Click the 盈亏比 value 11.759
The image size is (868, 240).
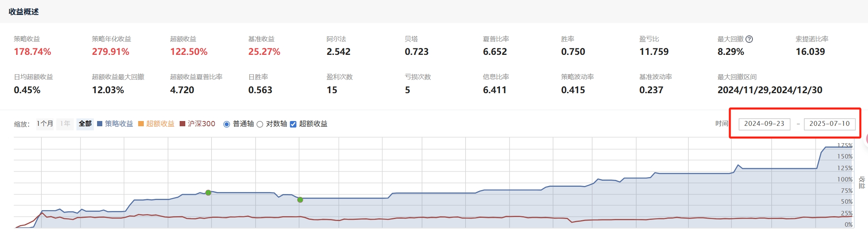pos(654,52)
